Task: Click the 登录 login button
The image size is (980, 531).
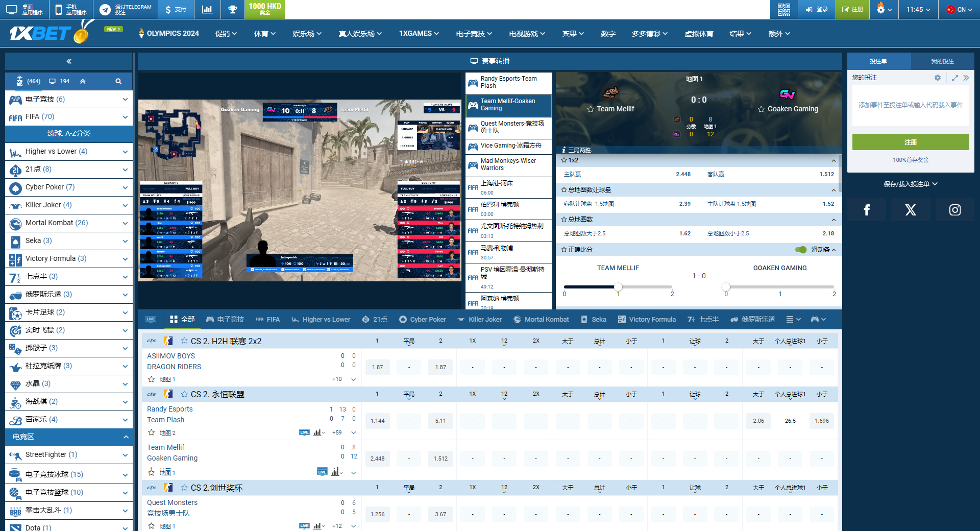Action: tap(817, 9)
